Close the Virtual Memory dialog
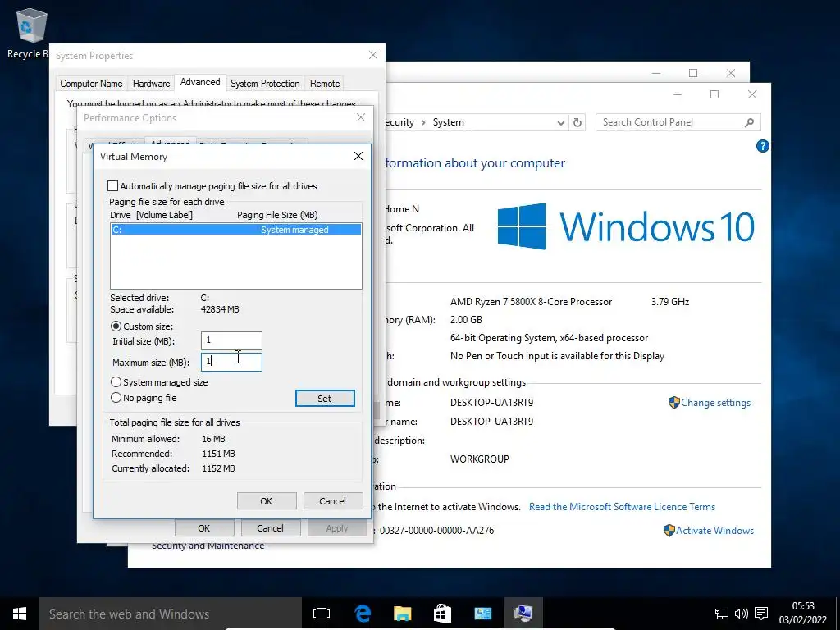The width and height of the screenshot is (840, 630). coord(358,156)
